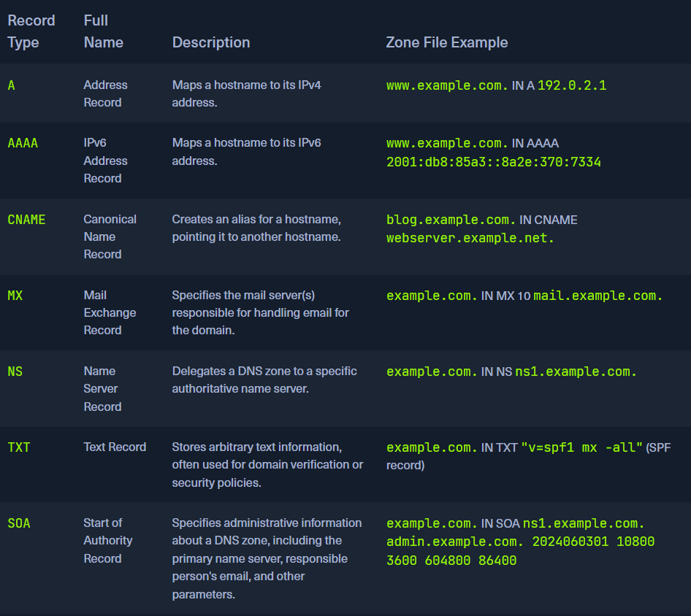This screenshot has height=616, width=691.
Task: Select the AAAA record type cell
Action: point(23,143)
